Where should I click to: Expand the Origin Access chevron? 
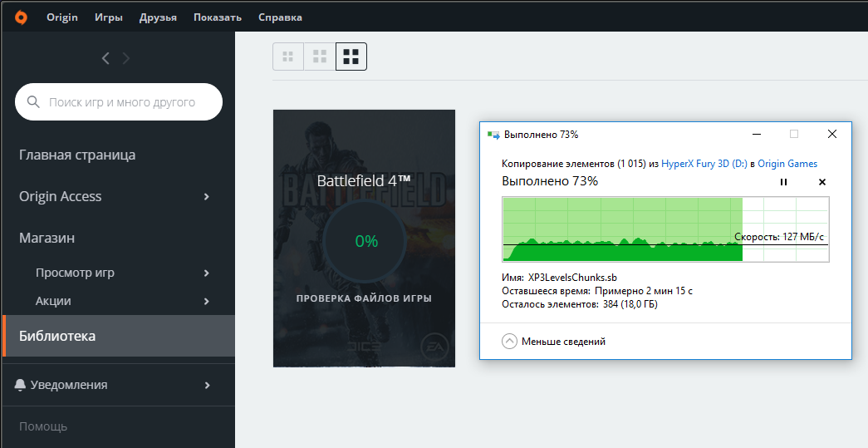207,197
